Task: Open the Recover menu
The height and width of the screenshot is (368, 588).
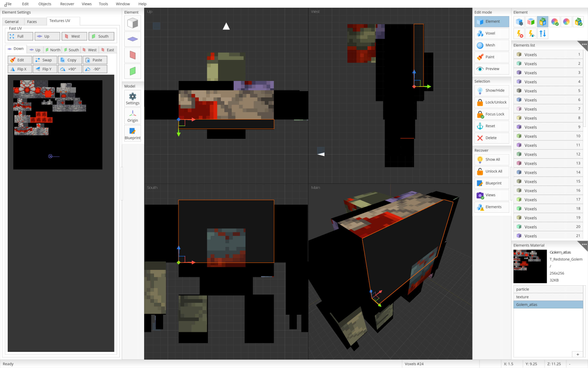Action: [67, 4]
